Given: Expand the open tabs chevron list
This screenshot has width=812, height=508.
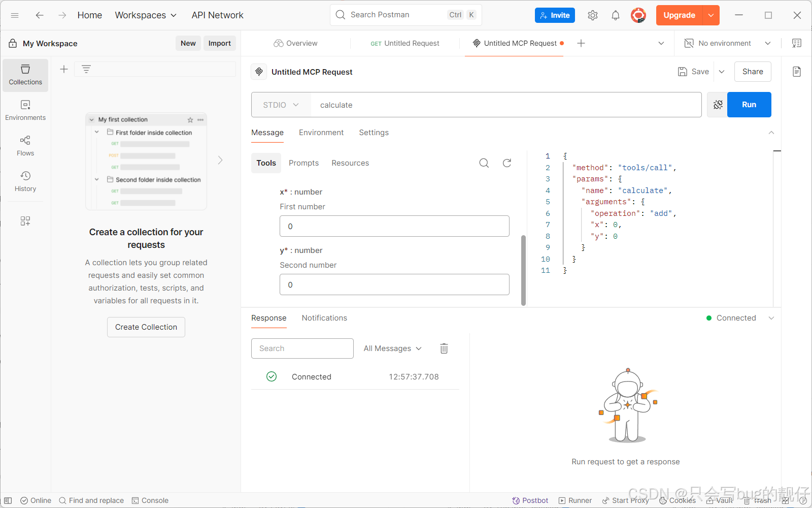Looking at the screenshot, I should point(661,43).
